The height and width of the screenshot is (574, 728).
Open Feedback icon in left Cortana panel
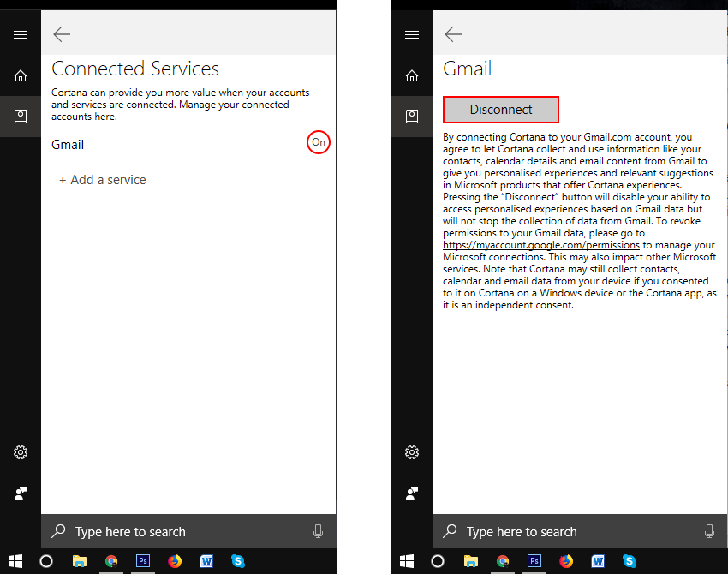[21, 493]
